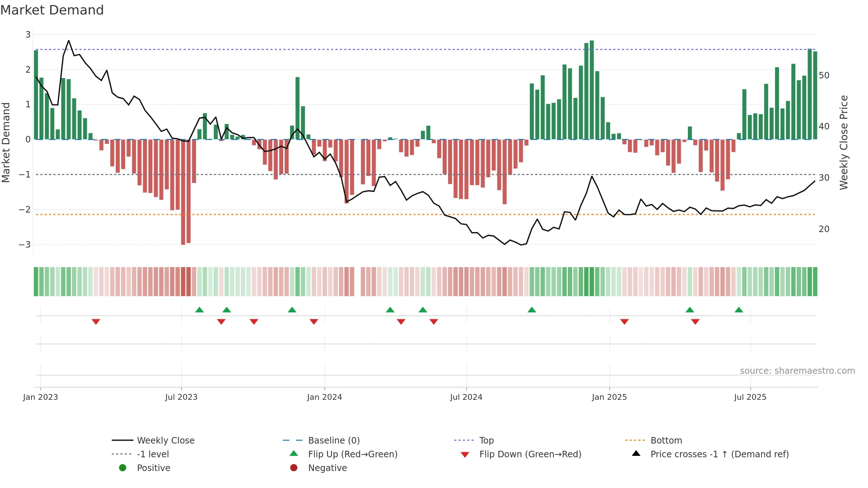Click the black Weekly Close line swatch
The width and height of the screenshot is (868, 488).
point(122,440)
